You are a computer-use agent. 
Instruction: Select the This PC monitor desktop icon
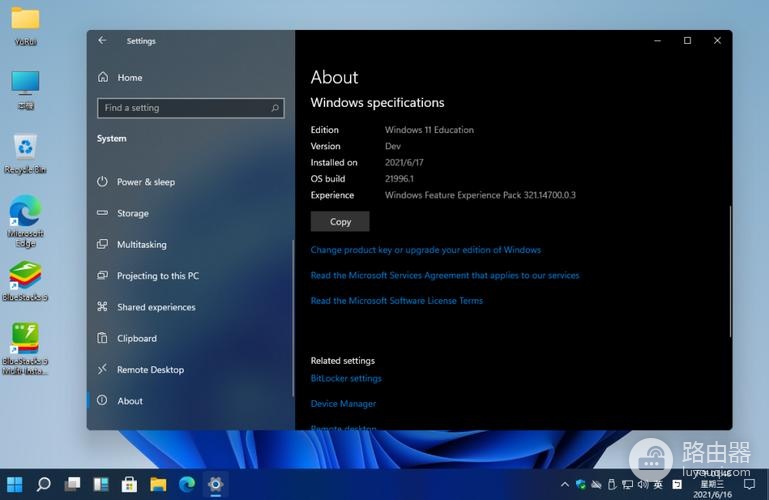click(25, 90)
